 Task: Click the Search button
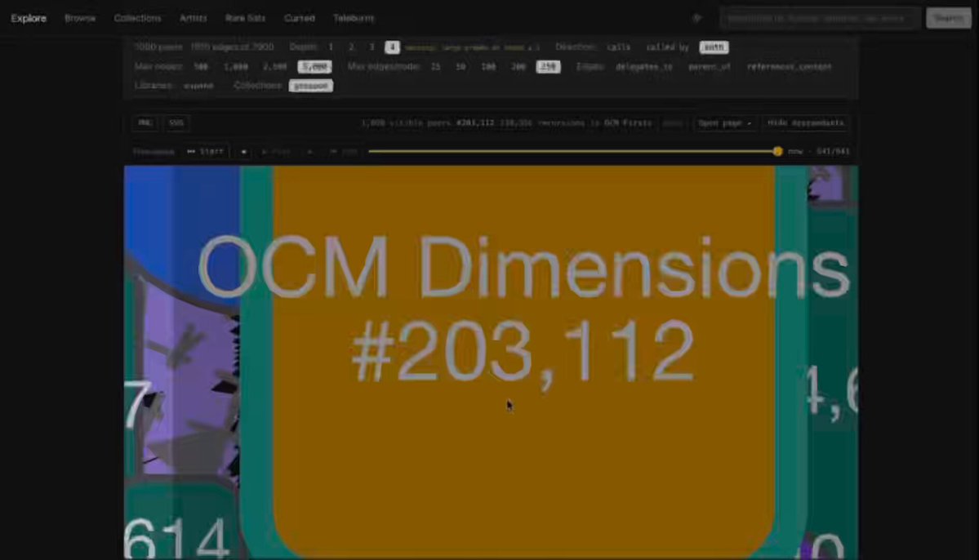point(949,18)
